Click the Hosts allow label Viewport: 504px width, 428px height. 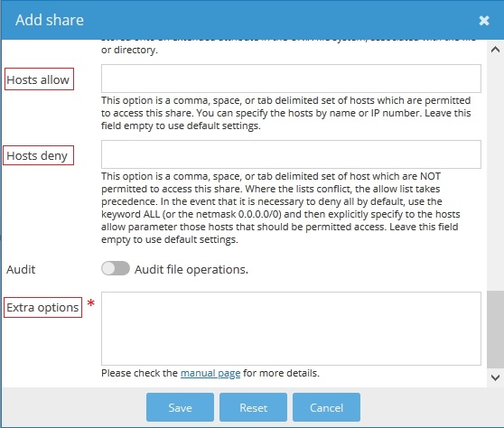pos(38,79)
